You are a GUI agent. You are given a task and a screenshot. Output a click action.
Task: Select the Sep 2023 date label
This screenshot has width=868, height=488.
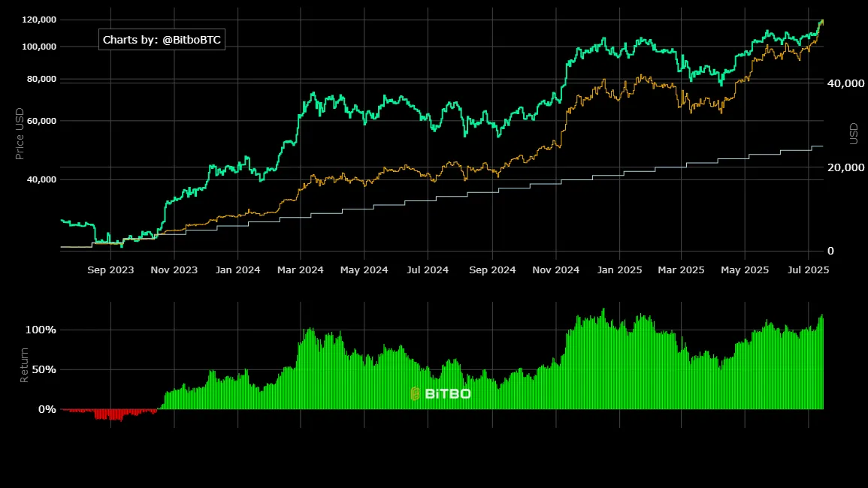(x=110, y=270)
